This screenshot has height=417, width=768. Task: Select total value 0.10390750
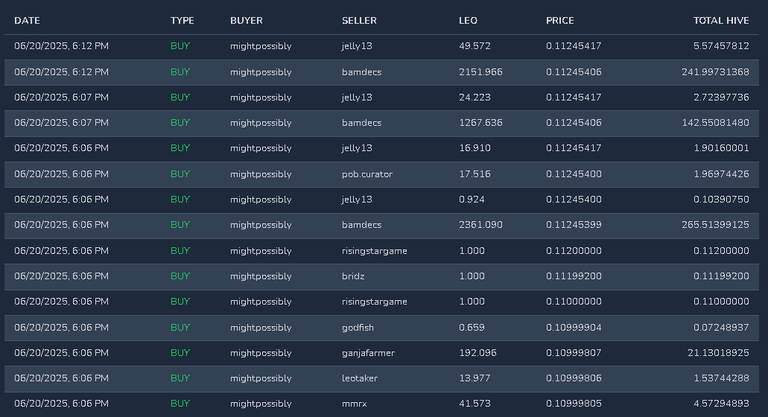tap(721, 199)
